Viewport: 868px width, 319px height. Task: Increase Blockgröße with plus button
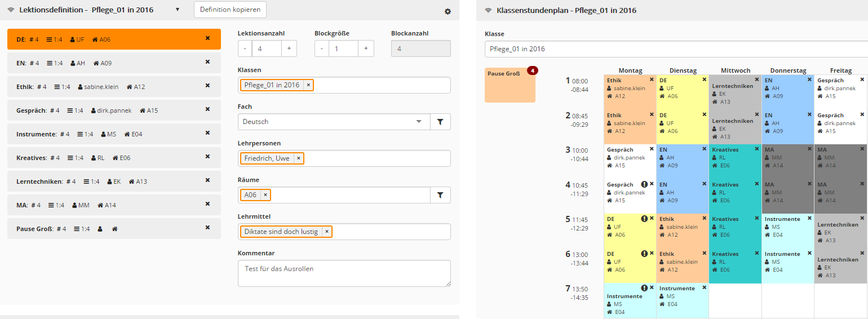(x=366, y=48)
